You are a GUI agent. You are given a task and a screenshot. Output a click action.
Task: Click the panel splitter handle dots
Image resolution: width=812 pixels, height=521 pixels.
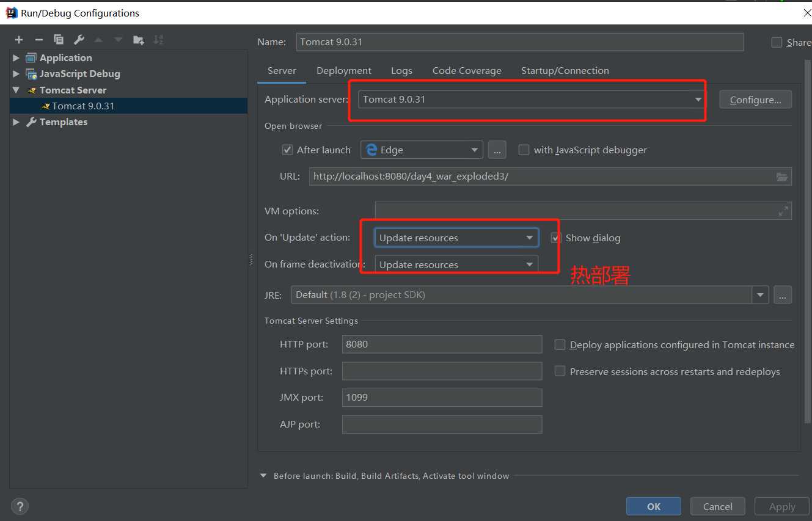[251, 260]
